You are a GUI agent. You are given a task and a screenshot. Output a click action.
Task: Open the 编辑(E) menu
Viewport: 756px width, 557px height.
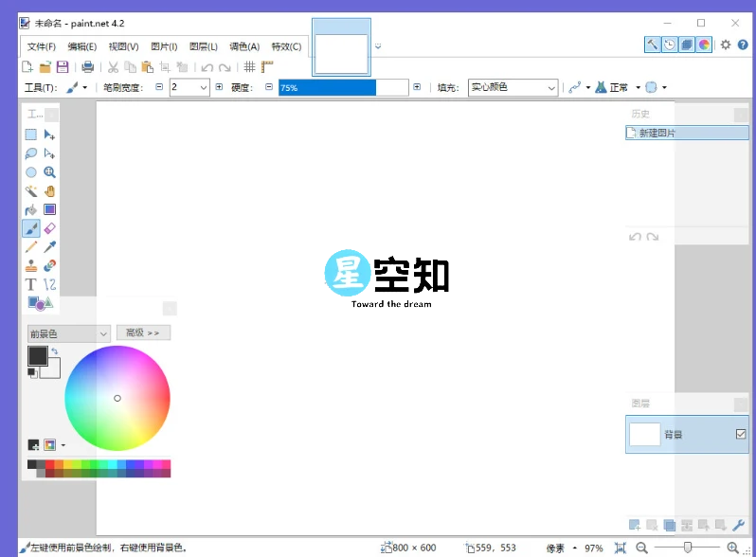pyautogui.click(x=82, y=46)
